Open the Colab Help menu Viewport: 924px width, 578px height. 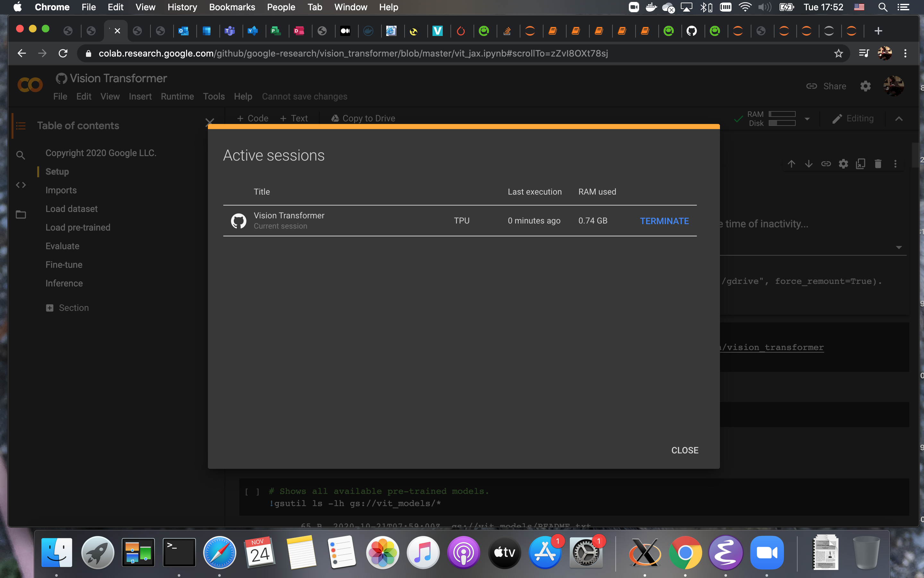(243, 97)
